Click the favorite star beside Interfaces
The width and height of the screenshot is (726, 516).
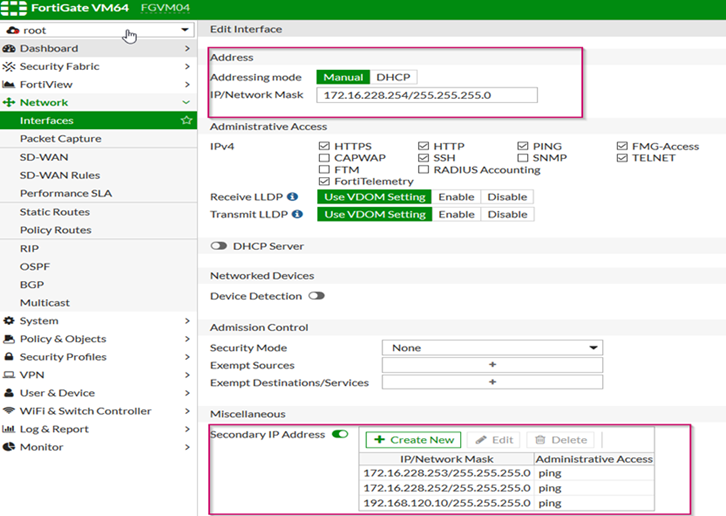pos(186,121)
